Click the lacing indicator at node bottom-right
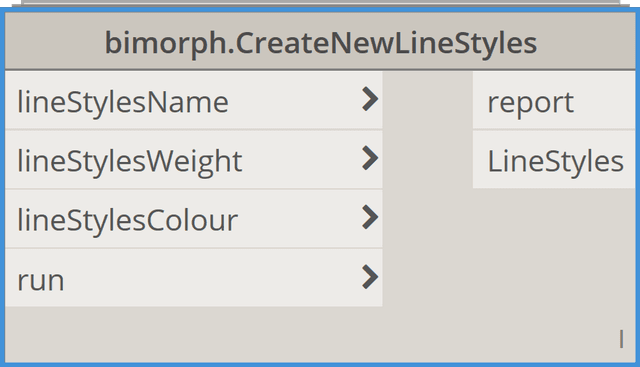Image resolution: width=640 pixels, height=367 pixels. tap(621, 339)
